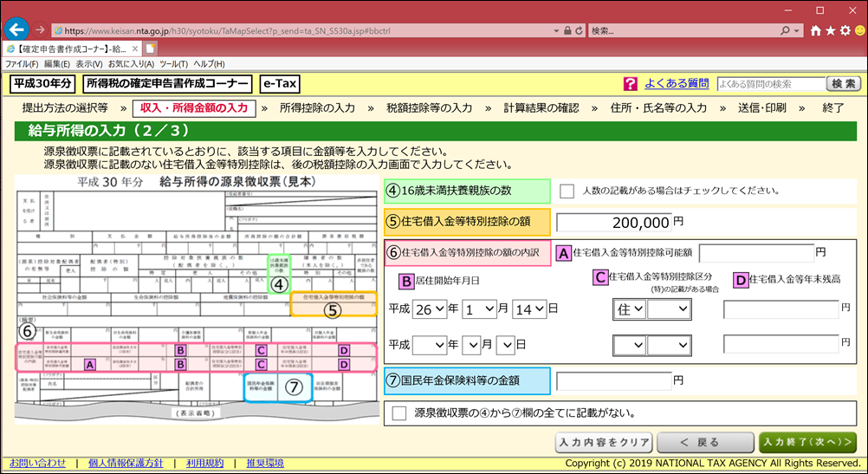Screen dimensions: 868x474
Task: Open the first row 住 category dropdown
Action: pyautogui.click(x=631, y=309)
